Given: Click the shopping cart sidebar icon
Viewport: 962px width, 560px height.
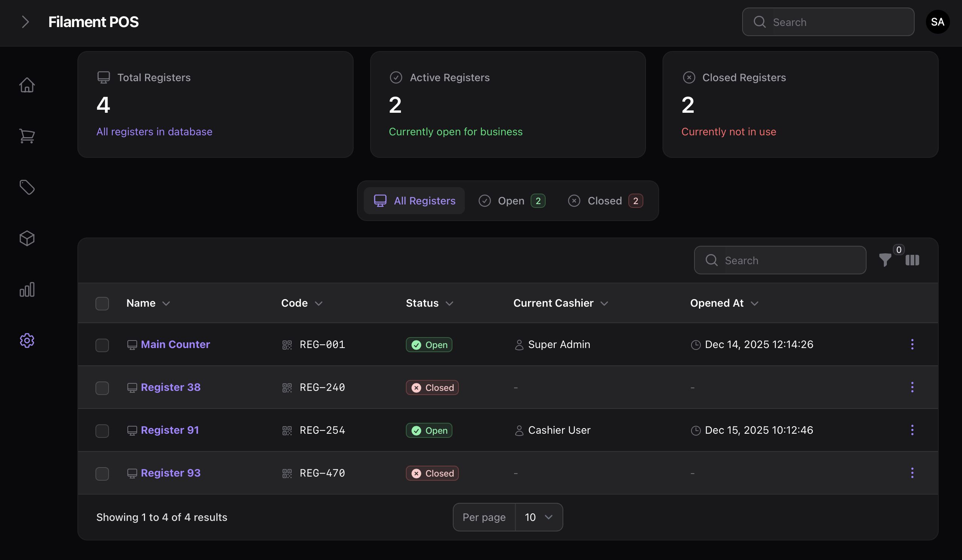Looking at the screenshot, I should pos(27,136).
